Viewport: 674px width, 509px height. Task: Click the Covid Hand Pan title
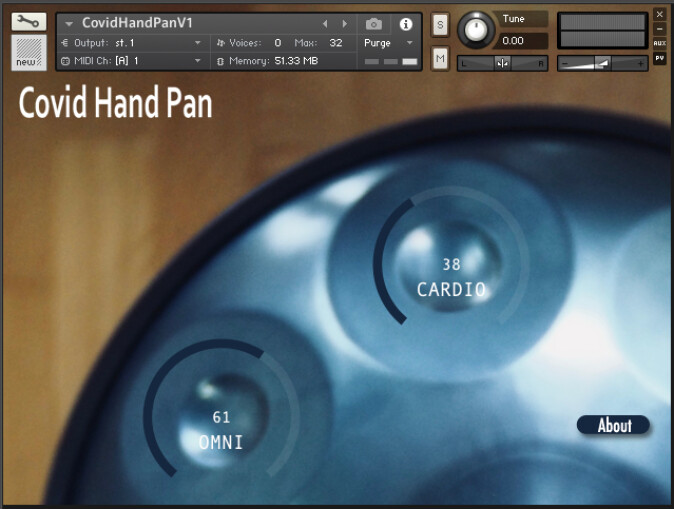pyautogui.click(x=115, y=102)
